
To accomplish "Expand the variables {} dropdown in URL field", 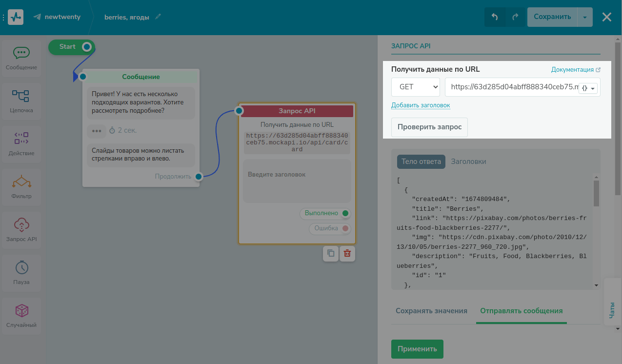I will pyautogui.click(x=588, y=88).
